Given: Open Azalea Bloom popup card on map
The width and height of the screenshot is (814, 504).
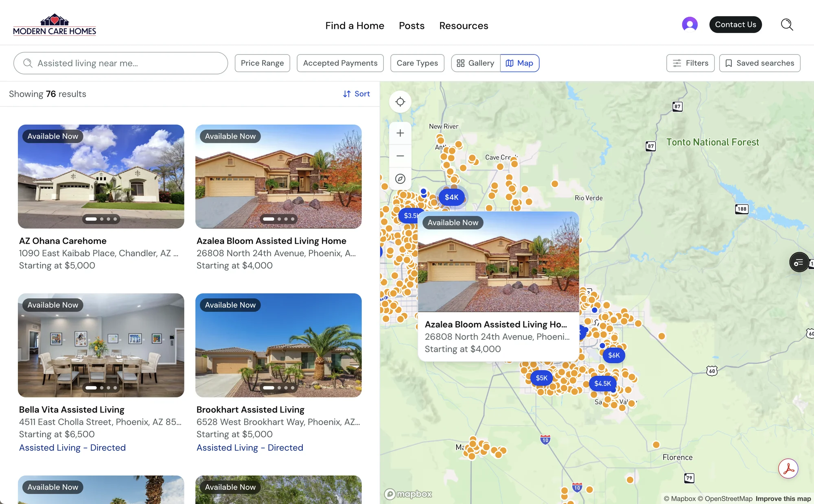Looking at the screenshot, I should pyautogui.click(x=498, y=286).
